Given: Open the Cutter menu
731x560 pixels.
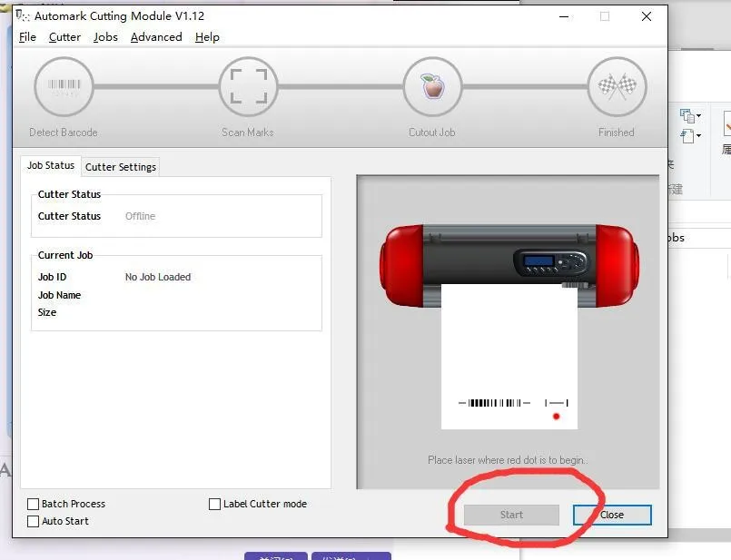Looking at the screenshot, I should 64,37.
